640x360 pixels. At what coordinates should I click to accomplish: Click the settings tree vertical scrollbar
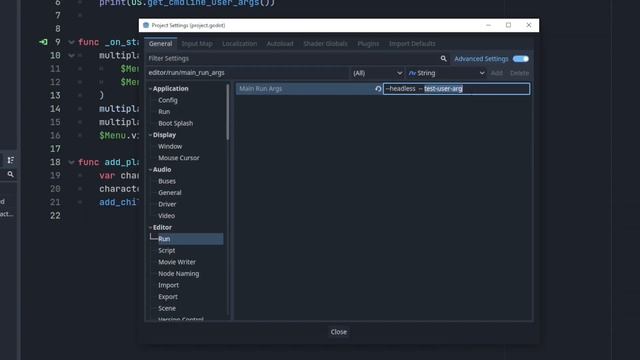pos(228,112)
